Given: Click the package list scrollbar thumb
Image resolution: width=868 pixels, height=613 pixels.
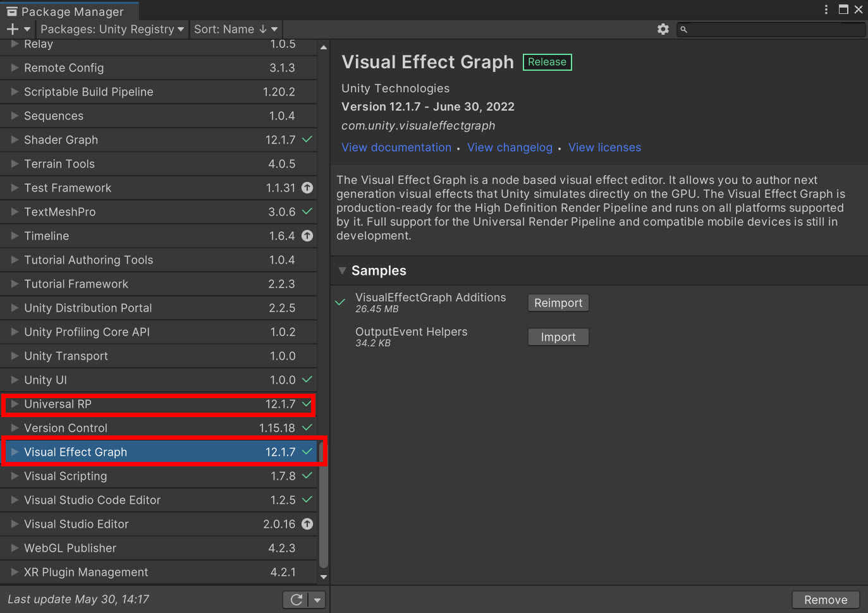Looking at the screenshot, I should (x=323, y=504).
